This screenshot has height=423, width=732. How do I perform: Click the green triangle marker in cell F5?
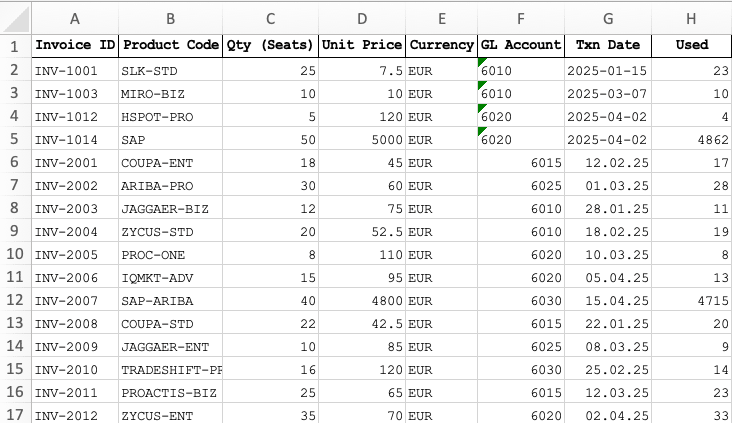coord(483,132)
